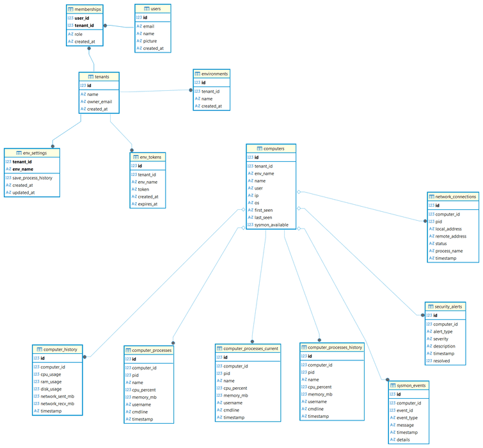Click the tenants table header icon
483x448 pixels.
coord(83,77)
